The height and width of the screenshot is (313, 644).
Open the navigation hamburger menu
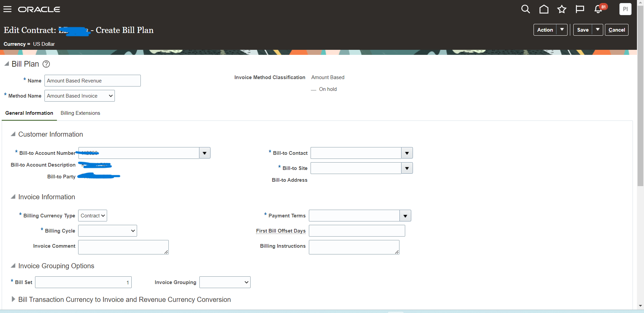click(7, 9)
